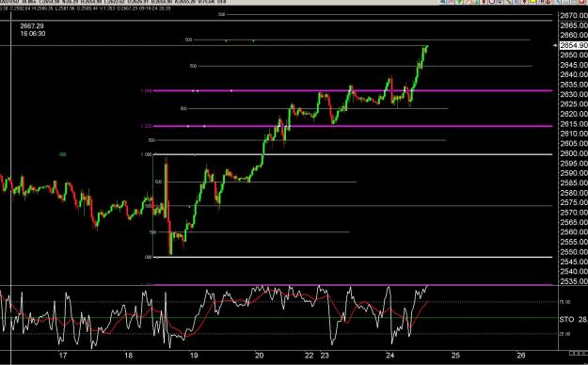The width and height of the screenshot is (588, 365).
Task: Select the 2600.00 price axis label
Action: 573,153
